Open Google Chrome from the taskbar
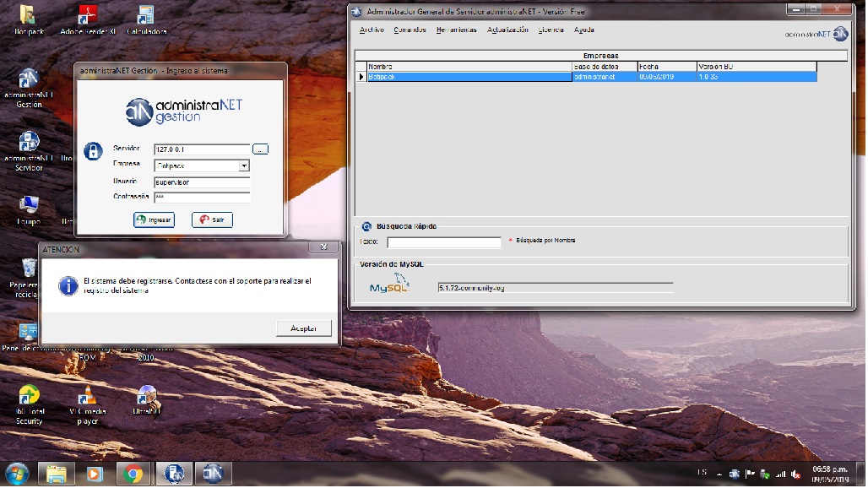 pos(133,474)
